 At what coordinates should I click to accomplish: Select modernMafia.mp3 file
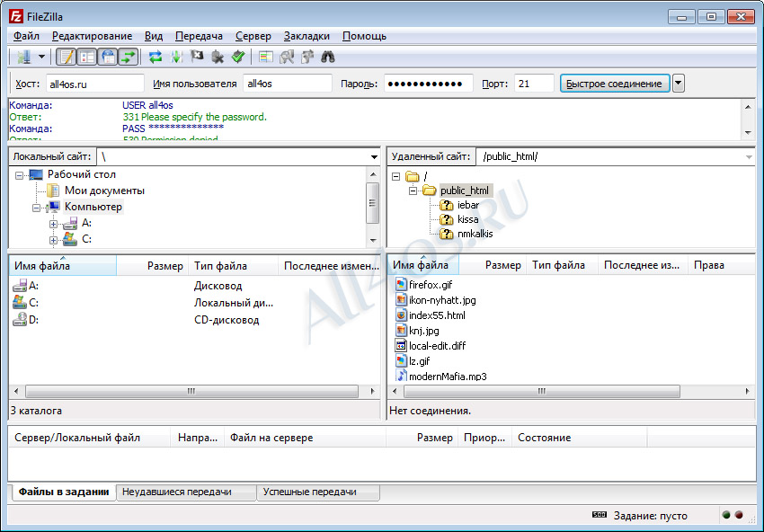coord(448,377)
